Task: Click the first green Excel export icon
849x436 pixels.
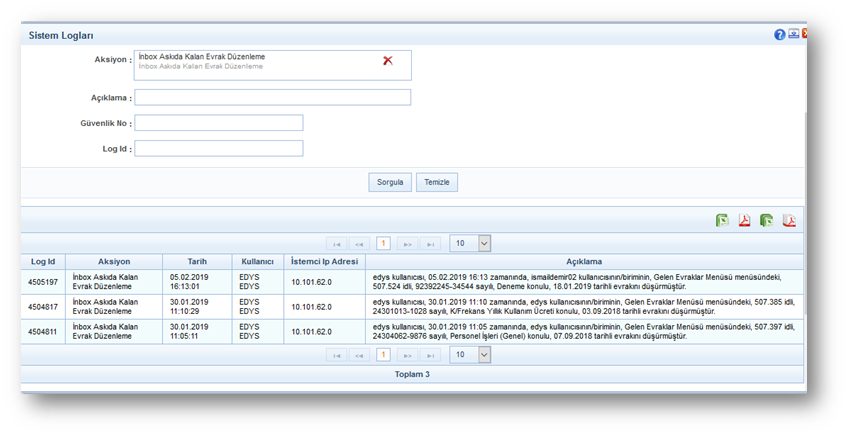Action: (x=722, y=220)
